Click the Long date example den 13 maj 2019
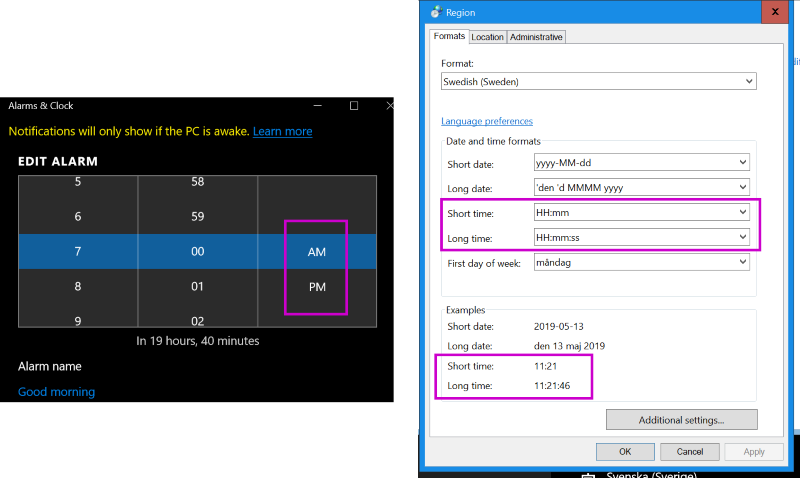This screenshot has width=800, height=478. point(569,346)
